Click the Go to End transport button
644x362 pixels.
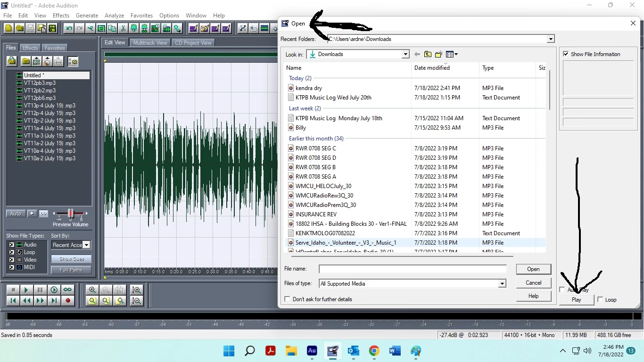[54, 301]
